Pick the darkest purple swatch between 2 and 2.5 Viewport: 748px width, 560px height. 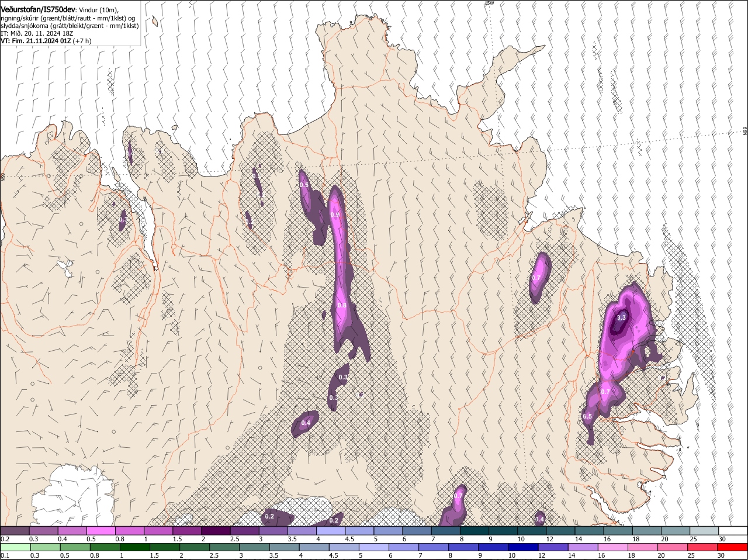click(x=216, y=530)
